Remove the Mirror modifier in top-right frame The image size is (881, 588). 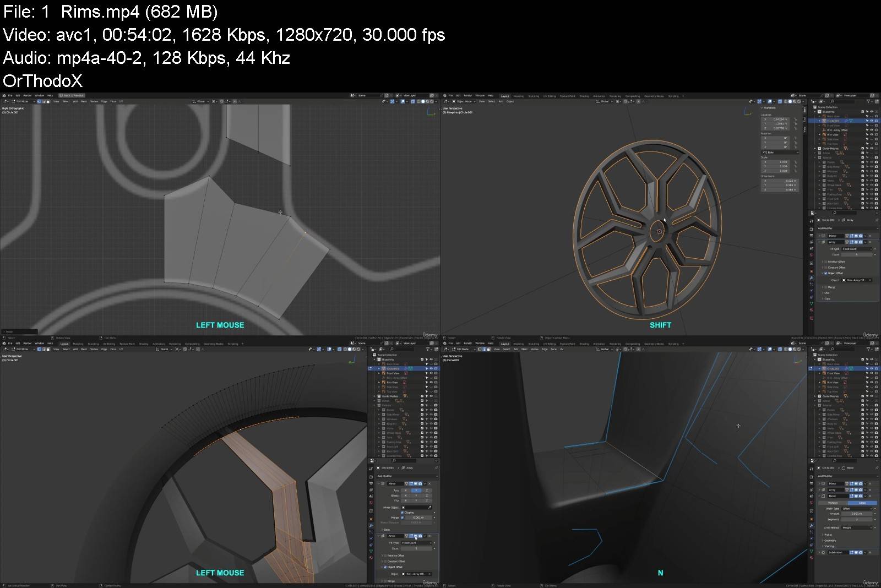coord(870,236)
